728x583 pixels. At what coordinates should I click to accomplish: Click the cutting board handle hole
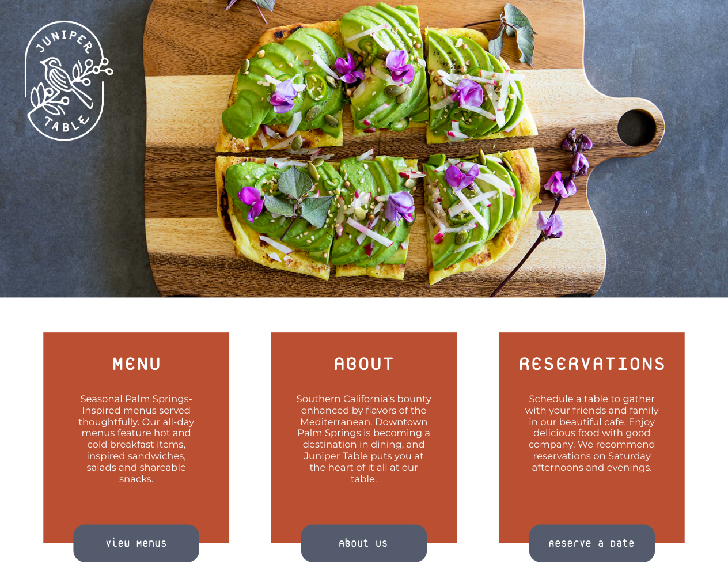click(x=636, y=128)
